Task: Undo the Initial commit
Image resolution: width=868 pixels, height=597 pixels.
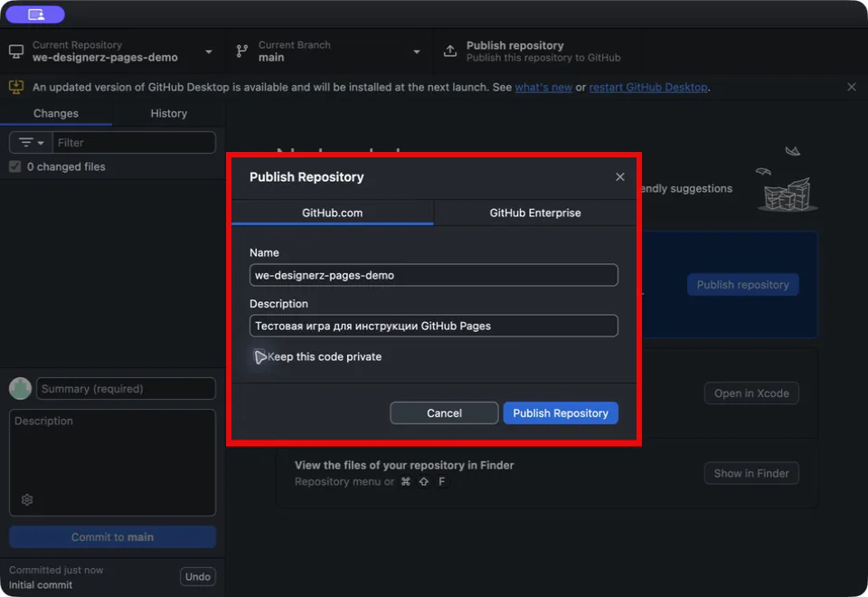Action: point(198,576)
